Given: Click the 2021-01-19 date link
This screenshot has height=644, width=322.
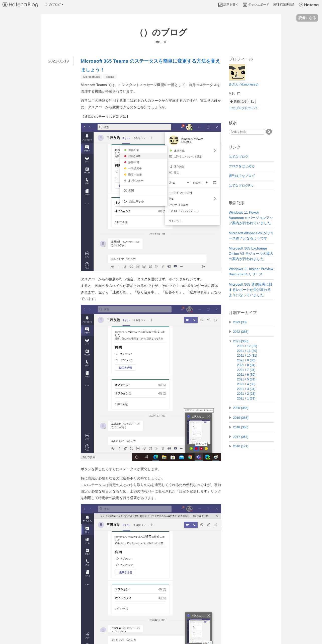Looking at the screenshot, I should [58, 61].
